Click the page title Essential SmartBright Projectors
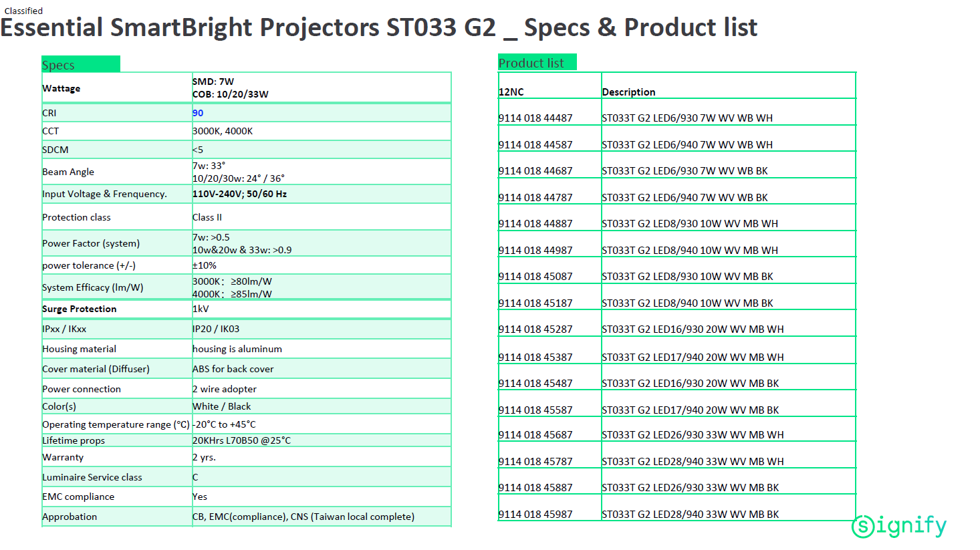Viewport: 980px width, 550px height. coord(190,27)
